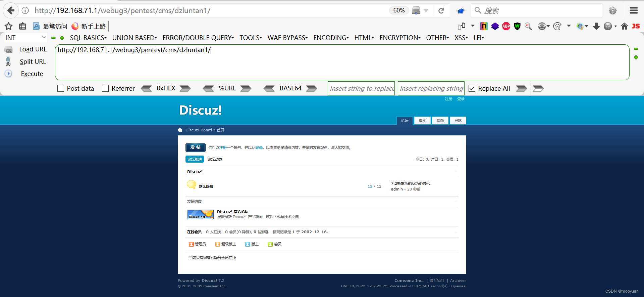Expand the UNION BASED menu
Viewport: 644px width, 297px height.
coord(135,38)
